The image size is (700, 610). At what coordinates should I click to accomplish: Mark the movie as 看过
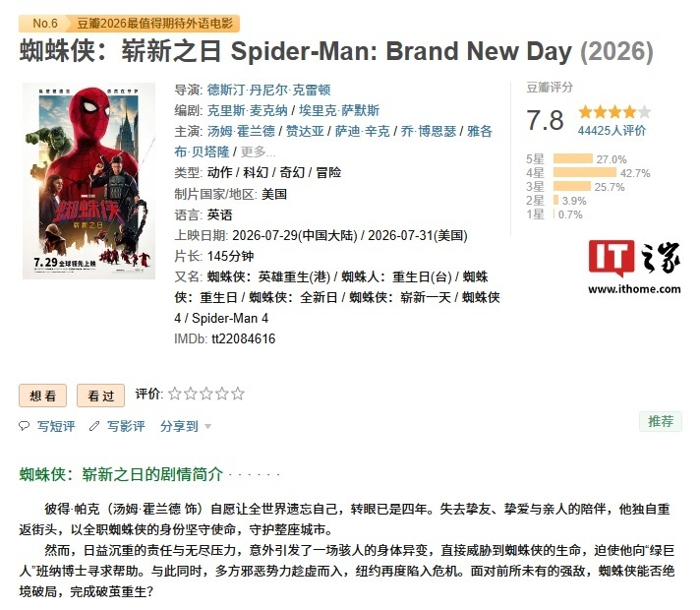pyautogui.click(x=100, y=396)
